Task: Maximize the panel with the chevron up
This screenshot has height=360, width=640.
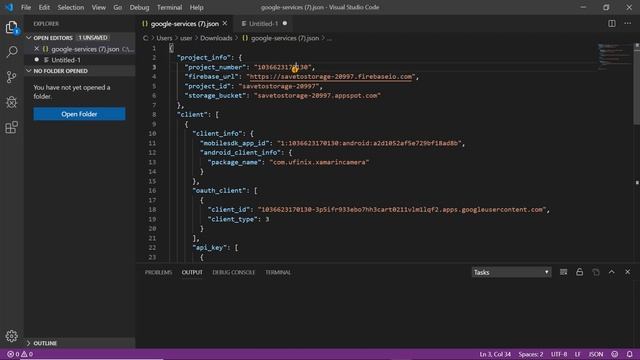Action: (611, 272)
